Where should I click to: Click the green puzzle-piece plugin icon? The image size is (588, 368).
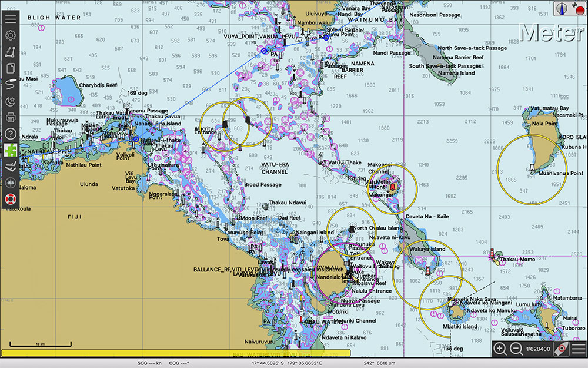point(11,150)
